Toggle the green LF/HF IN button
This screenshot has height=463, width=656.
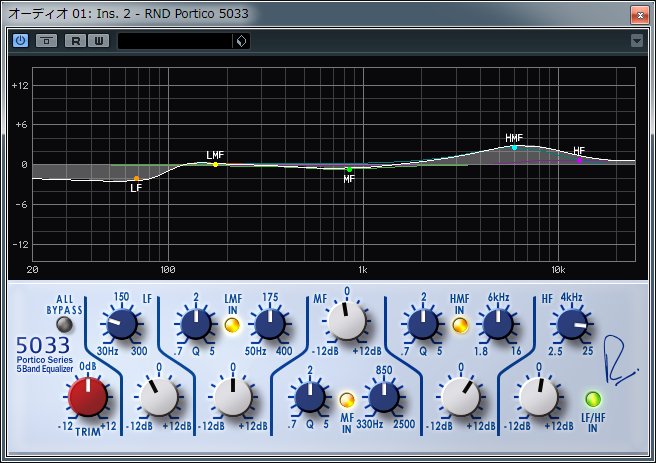click(x=593, y=399)
